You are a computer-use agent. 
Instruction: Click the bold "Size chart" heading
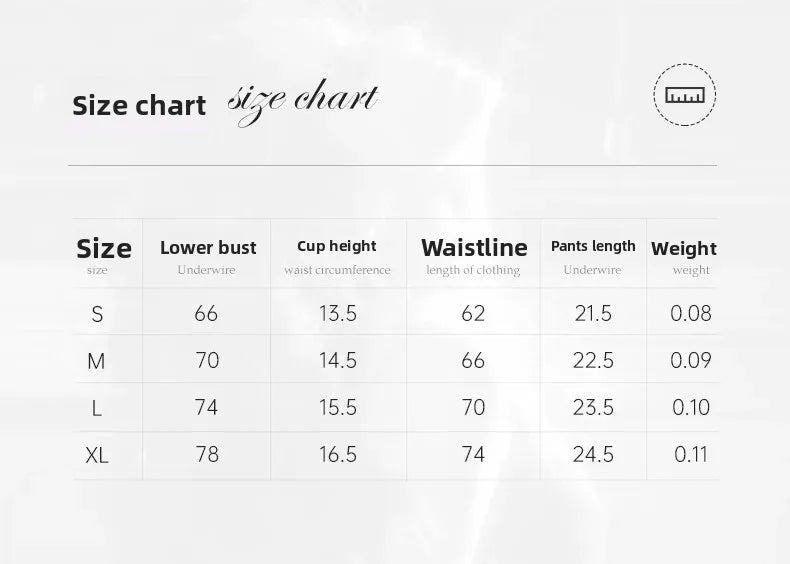139,106
